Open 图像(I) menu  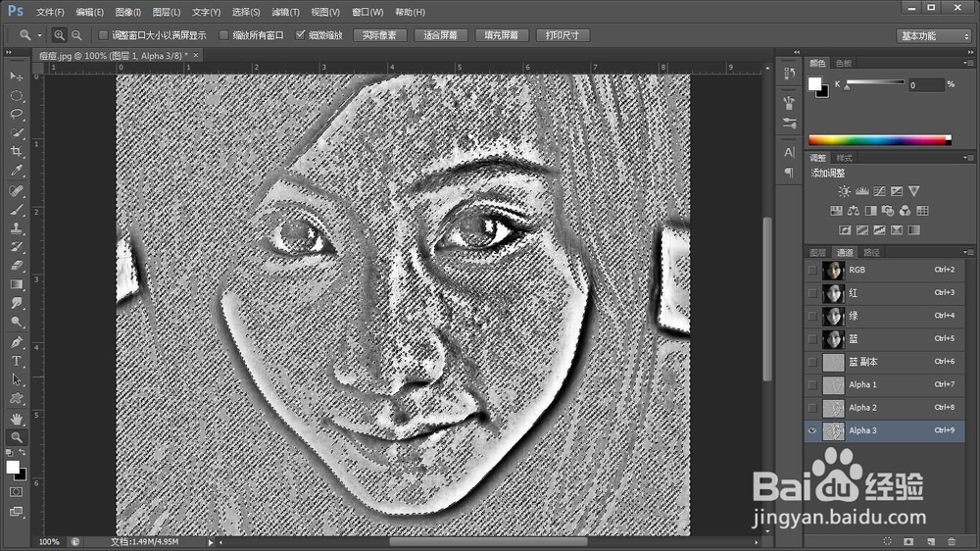point(128,12)
